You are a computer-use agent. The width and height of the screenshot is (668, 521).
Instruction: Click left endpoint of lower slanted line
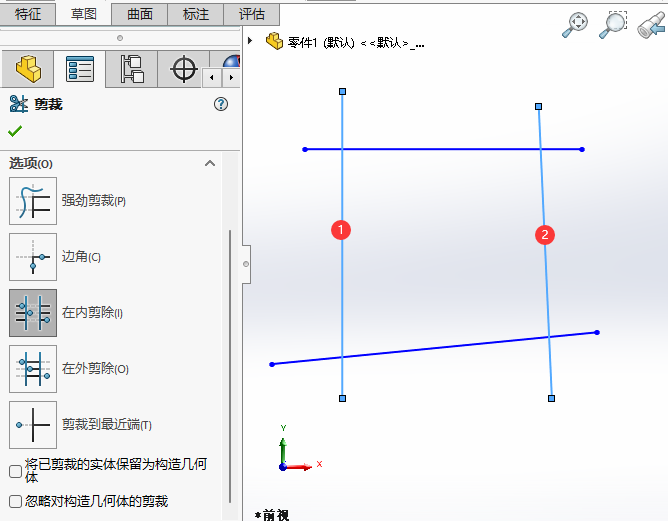point(272,364)
